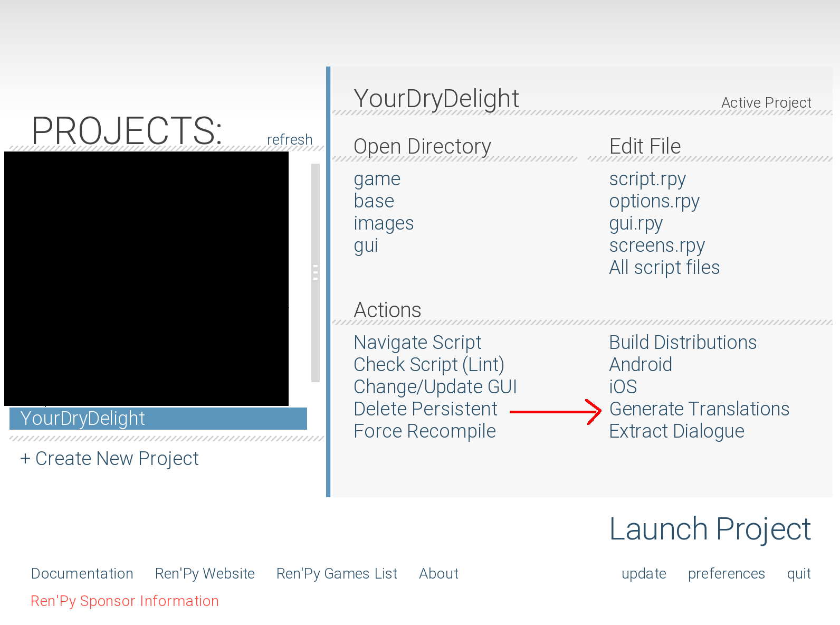
Task: Open the Documentation link
Action: [82, 574]
